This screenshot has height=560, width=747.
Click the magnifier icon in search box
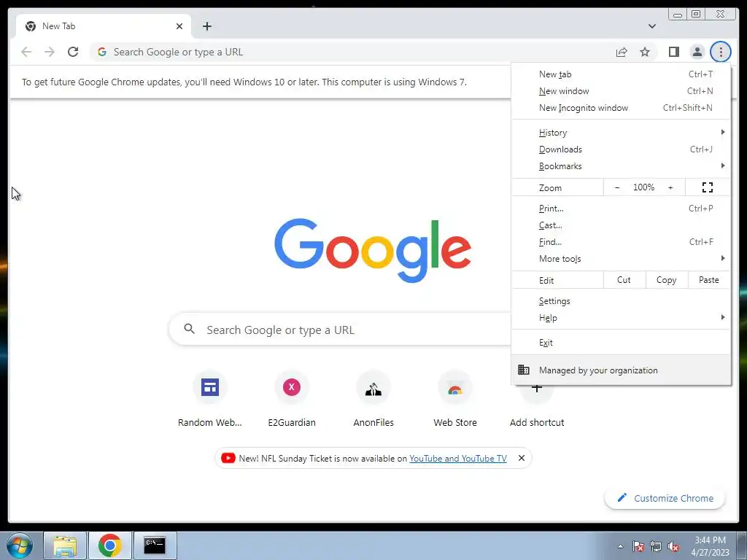[x=189, y=329]
